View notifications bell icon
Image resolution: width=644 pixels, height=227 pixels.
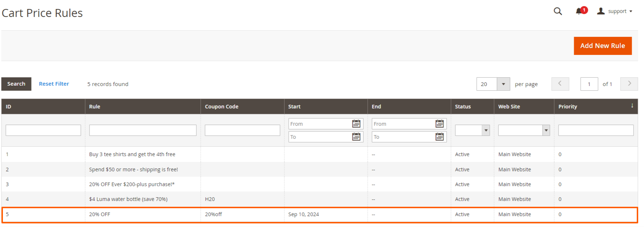point(579,11)
